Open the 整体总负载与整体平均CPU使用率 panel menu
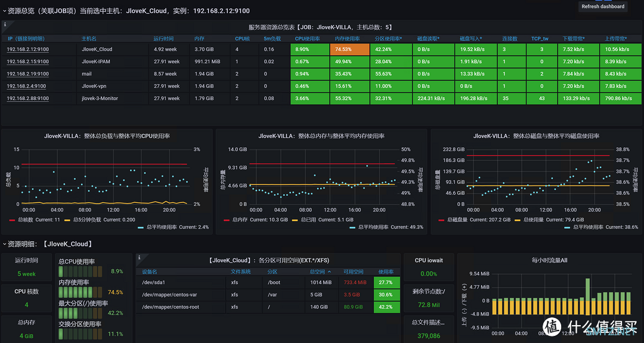 pyautogui.click(x=107, y=136)
